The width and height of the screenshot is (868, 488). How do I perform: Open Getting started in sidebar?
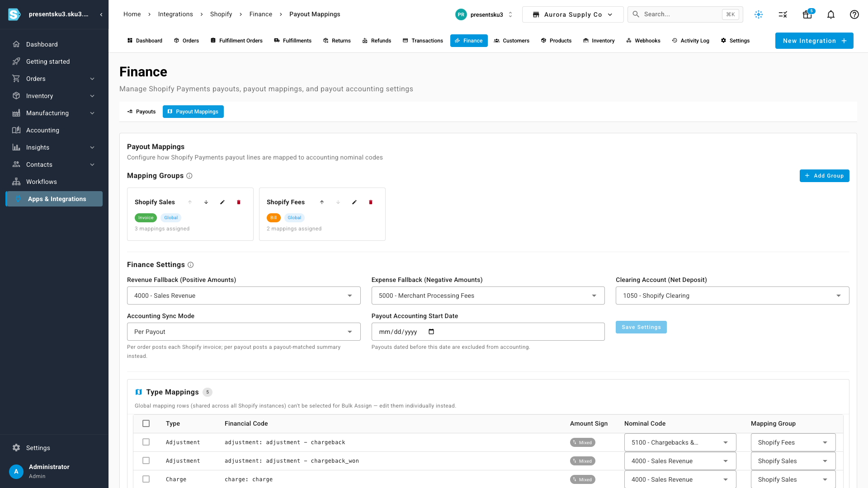tap(54, 61)
